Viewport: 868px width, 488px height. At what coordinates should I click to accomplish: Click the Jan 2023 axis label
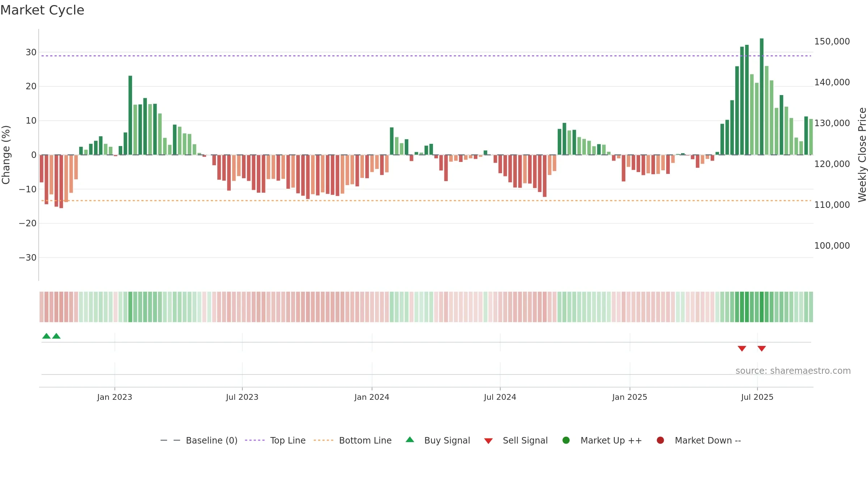coord(115,397)
